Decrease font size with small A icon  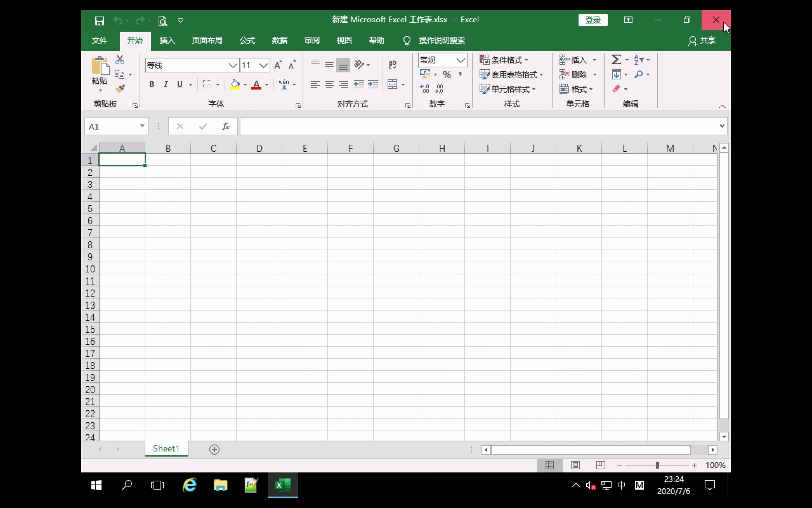[x=292, y=65]
